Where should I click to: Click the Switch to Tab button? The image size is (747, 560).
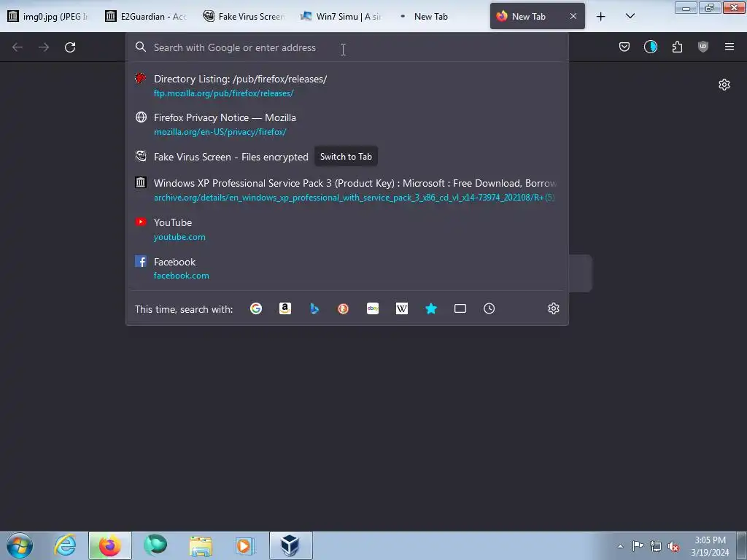click(346, 157)
